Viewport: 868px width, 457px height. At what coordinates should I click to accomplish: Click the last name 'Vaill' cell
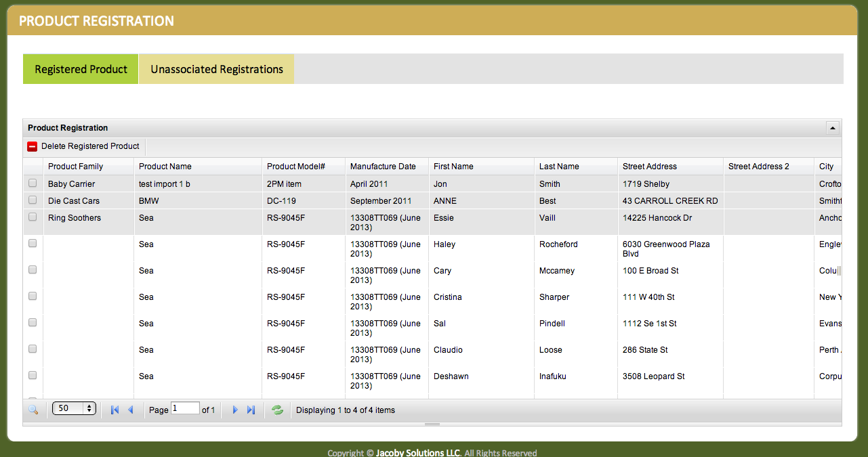[x=576, y=222]
